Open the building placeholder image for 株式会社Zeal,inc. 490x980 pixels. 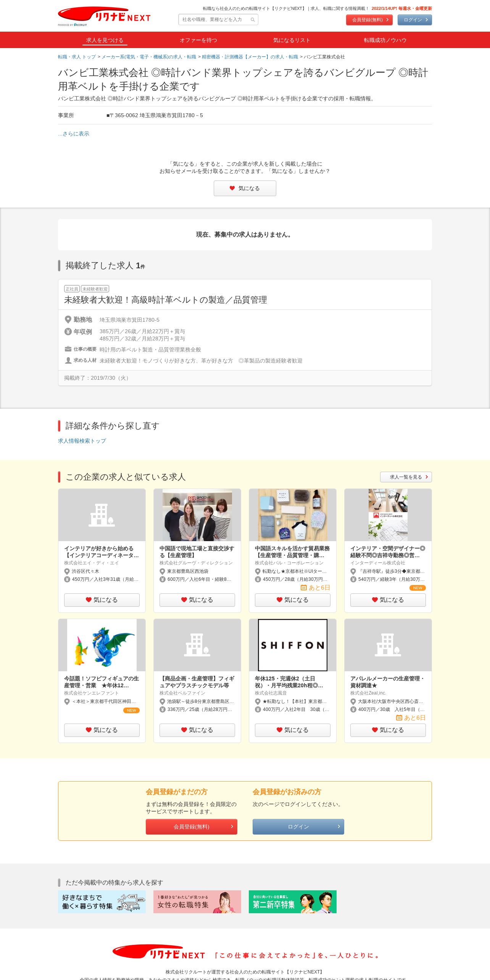[388, 645]
